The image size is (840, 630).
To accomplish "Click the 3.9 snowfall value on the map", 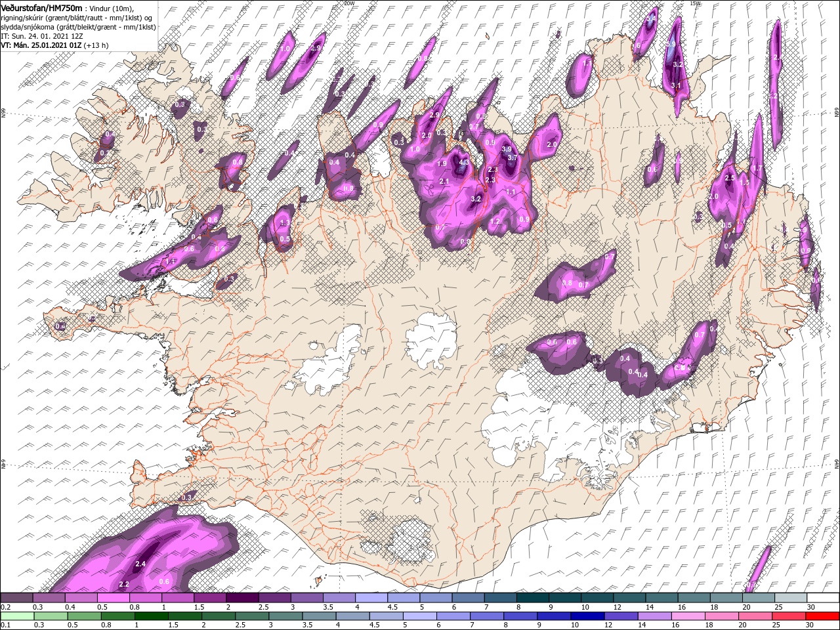I will click(506, 150).
